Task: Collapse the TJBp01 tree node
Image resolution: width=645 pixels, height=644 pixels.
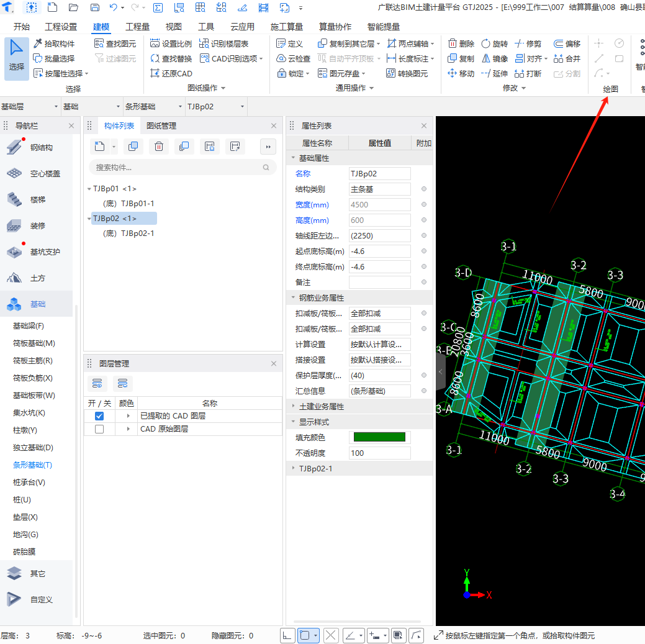Action: click(89, 189)
